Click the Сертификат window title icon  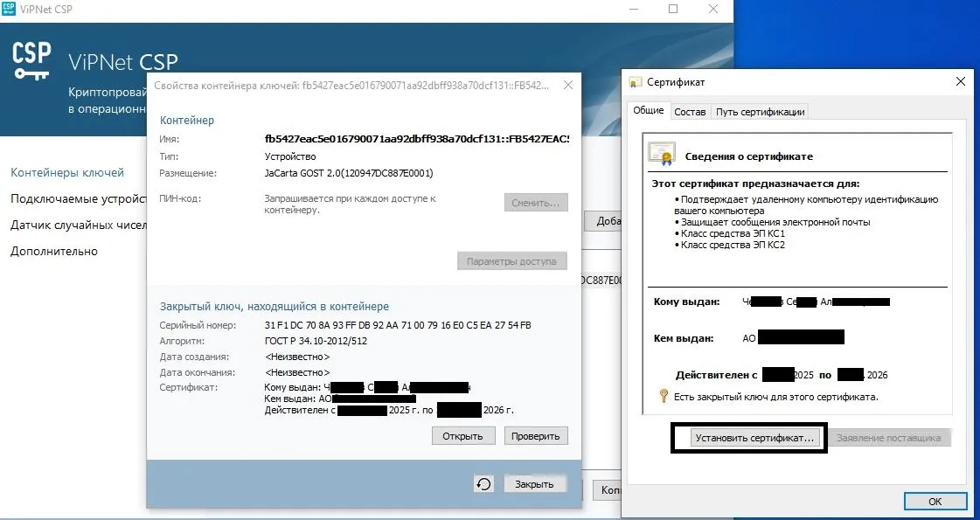(636, 82)
